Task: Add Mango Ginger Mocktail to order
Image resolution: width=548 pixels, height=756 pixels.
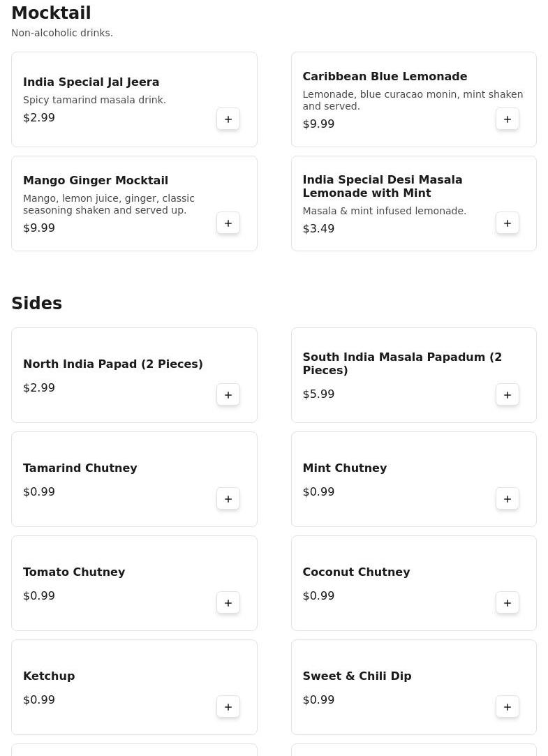Action: click(x=228, y=223)
